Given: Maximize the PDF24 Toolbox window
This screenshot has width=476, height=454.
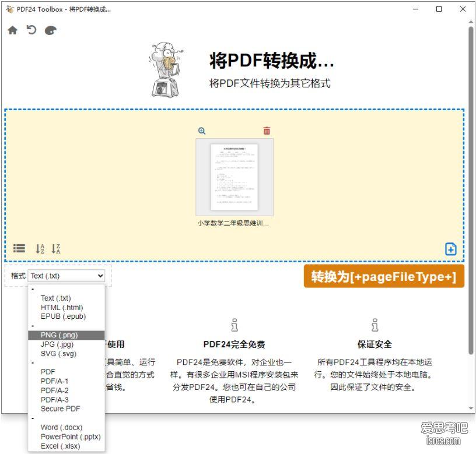Looking at the screenshot, I should pyautogui.click(x=439, y=9).
